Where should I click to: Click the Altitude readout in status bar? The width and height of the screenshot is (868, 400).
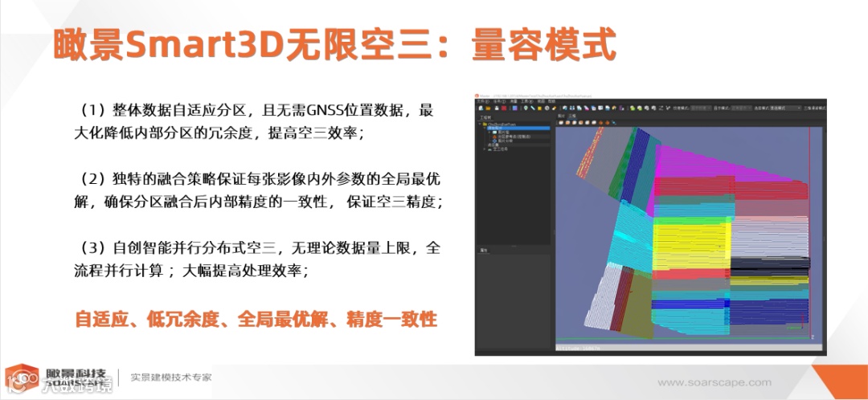tap(579, 349)
